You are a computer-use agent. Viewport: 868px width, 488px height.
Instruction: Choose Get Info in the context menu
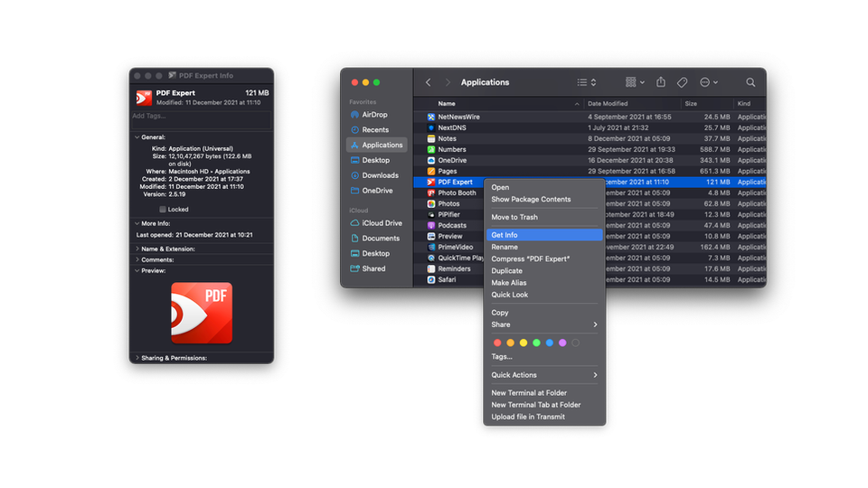(544, 235)
